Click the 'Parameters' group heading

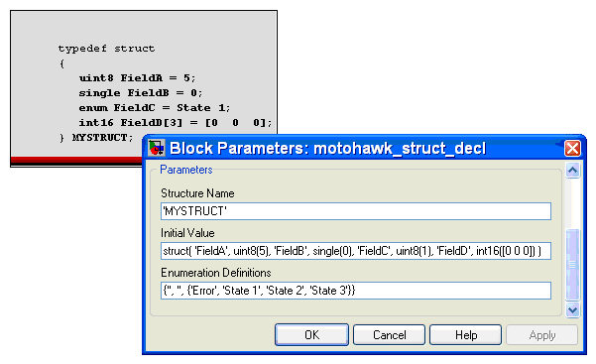coord(185,170)
